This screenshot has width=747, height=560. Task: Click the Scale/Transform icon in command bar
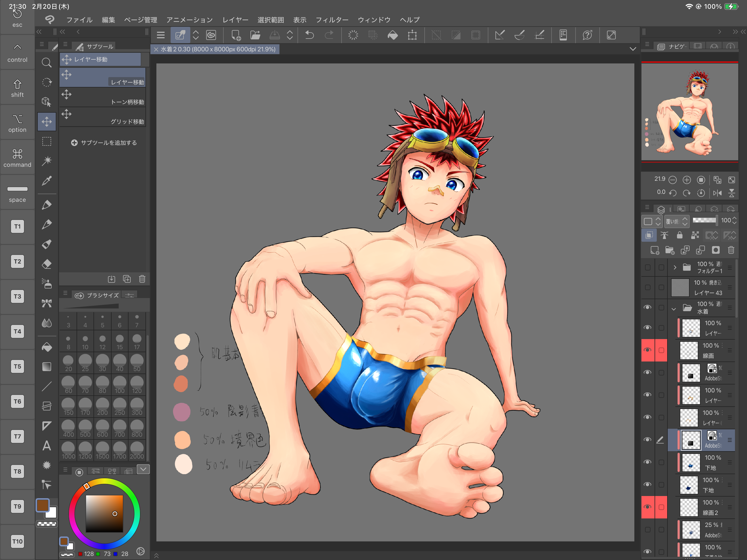pyautogui.click(x=412, y=35)
